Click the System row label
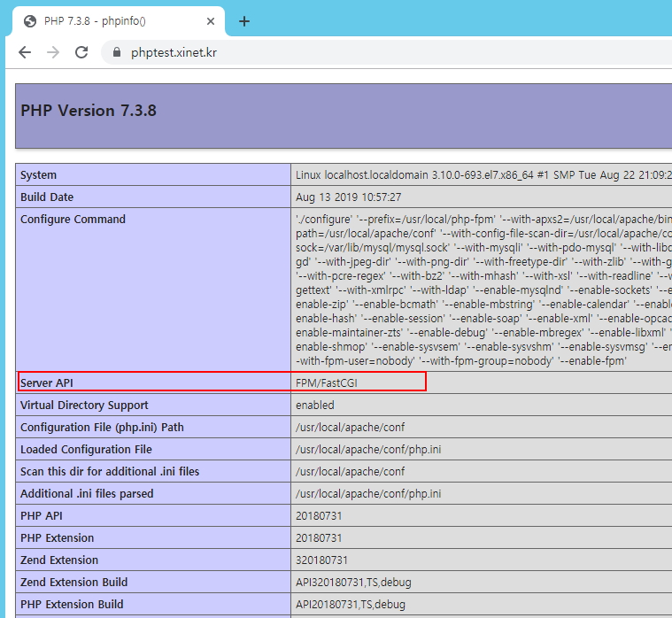The image size is (672, 618). click(x=39, y=175)
